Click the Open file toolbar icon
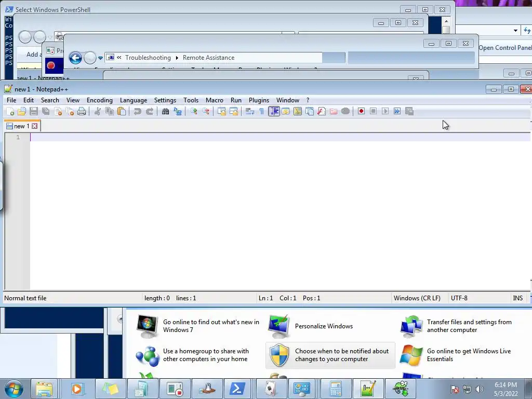Viewport: 532px width, 399px height. tap(22, 111)
